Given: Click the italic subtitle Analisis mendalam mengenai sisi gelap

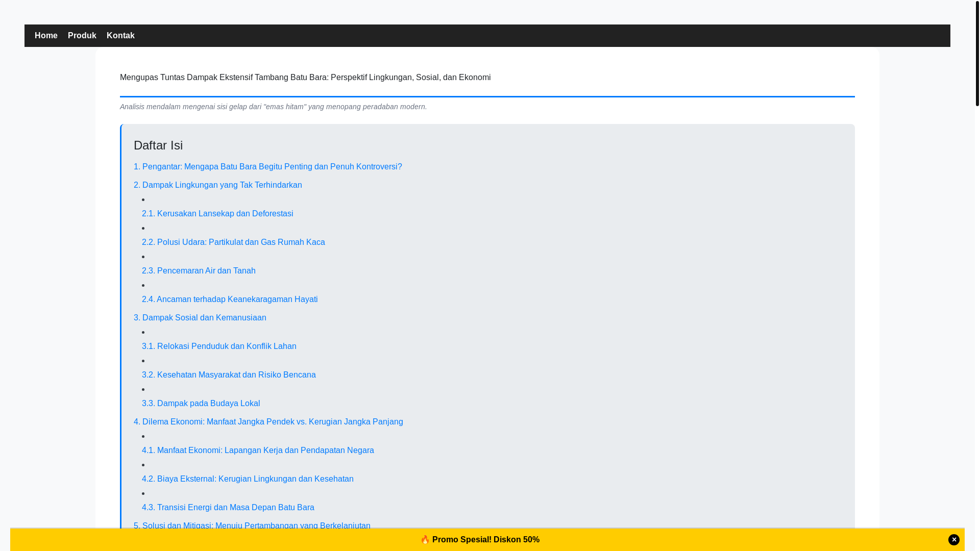Looking at the screenshot, I should coord(274,107).
